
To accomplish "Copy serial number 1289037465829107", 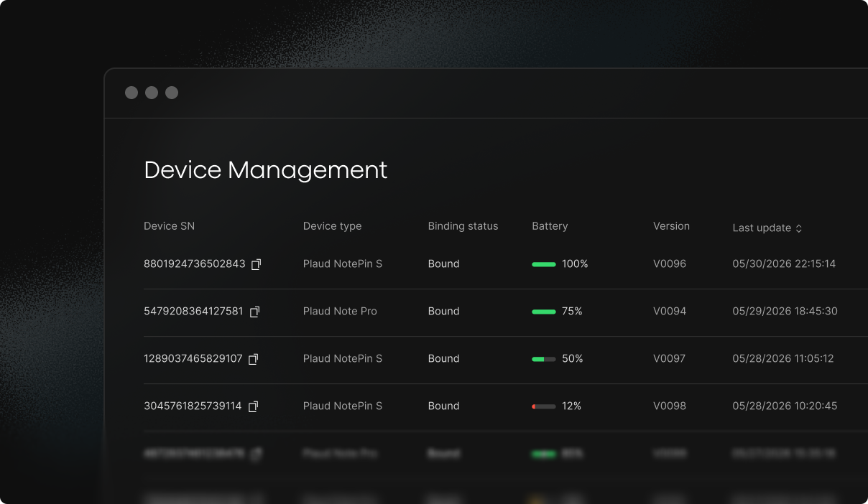I will coord(253,359).
